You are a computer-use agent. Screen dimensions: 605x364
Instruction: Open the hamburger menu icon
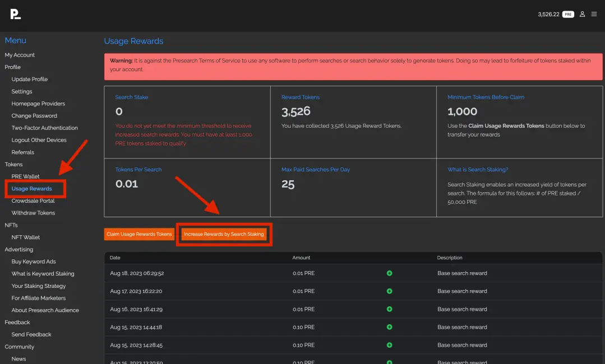[594, 14]
